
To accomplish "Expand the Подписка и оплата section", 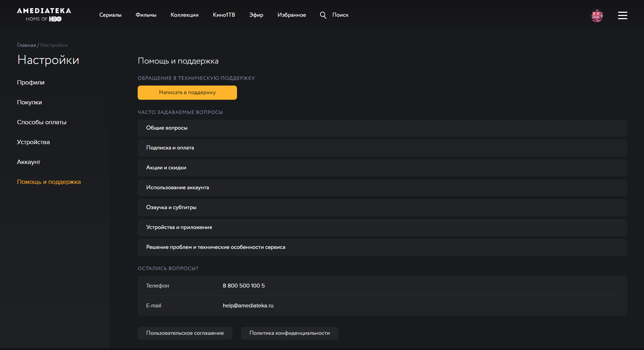I will click(x=382, y=148).
